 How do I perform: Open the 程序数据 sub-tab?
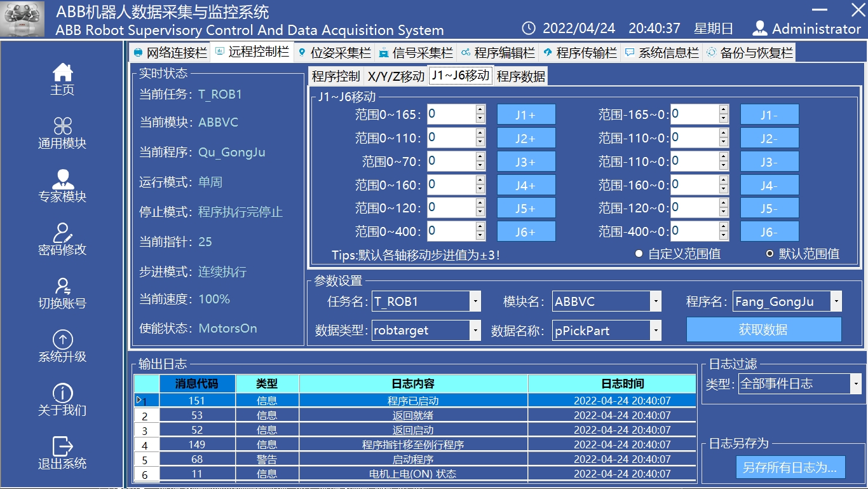(521, 77)
